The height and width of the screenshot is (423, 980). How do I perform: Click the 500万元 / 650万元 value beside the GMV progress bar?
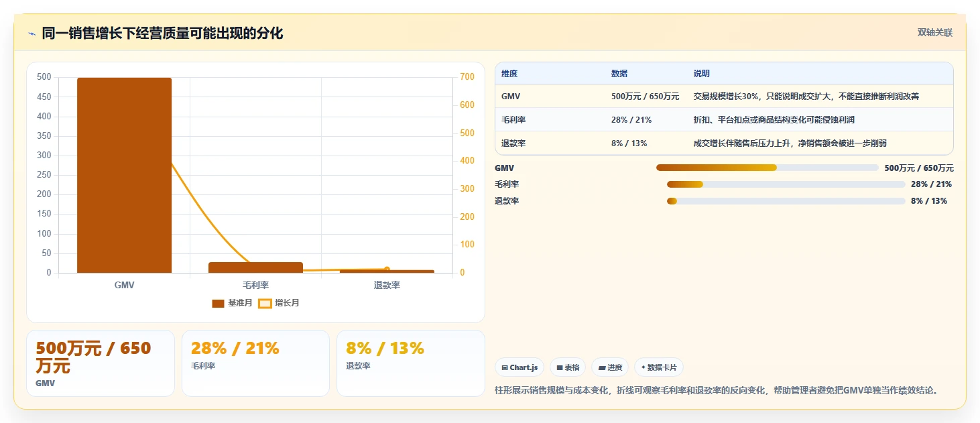[x=919, y=168]
